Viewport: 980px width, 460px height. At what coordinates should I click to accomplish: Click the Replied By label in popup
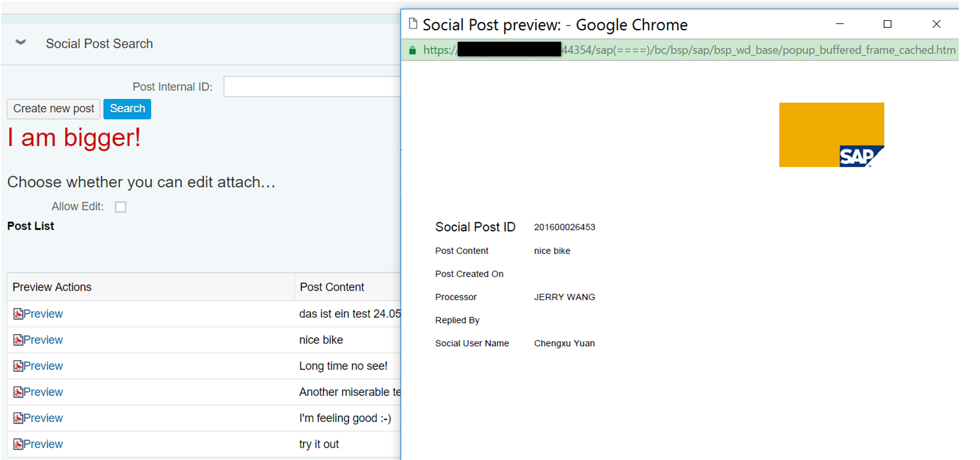[457, 320]
